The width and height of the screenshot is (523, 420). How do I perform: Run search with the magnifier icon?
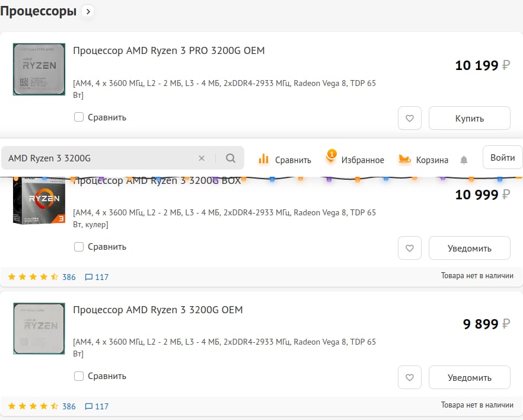231,158
